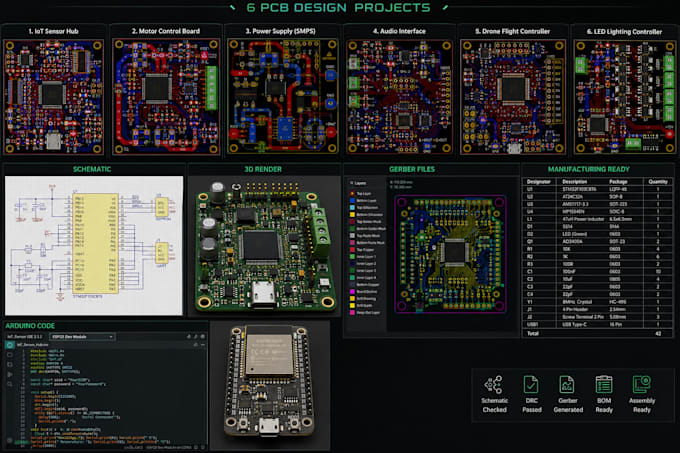Click the Designator column header
Image resolution: width=680 pixels, height=453 pixels.
538,182
